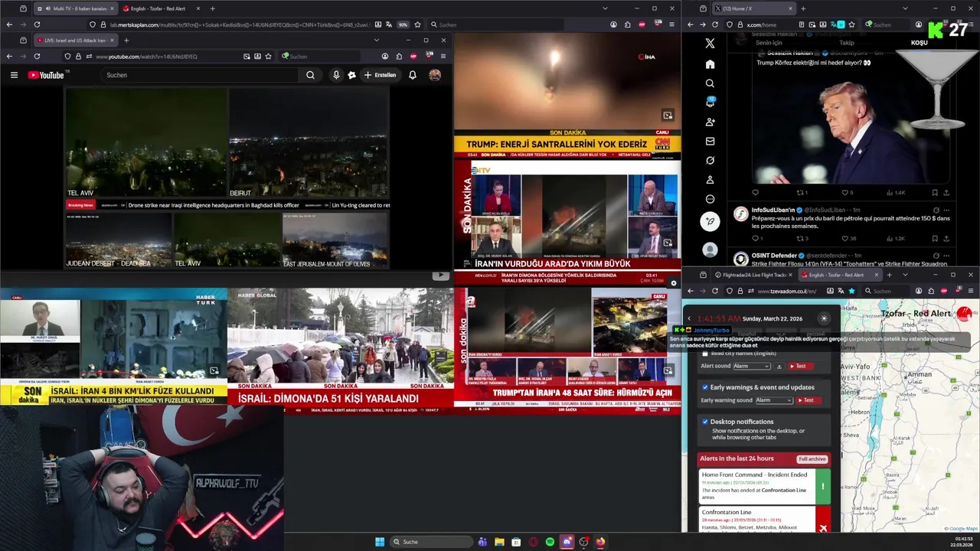Open X profile person icon

click(710, 180)
